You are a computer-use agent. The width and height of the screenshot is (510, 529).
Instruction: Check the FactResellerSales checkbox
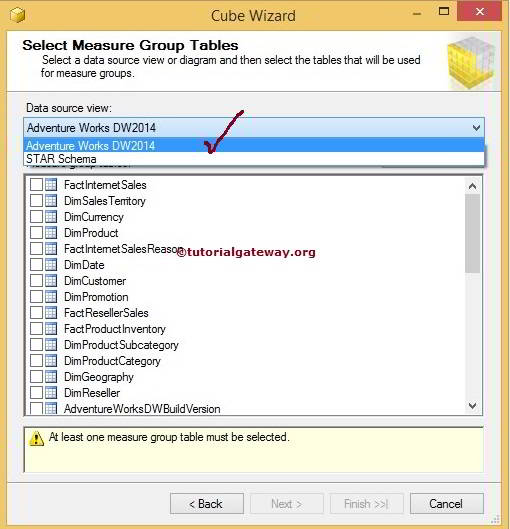[36, 313]
